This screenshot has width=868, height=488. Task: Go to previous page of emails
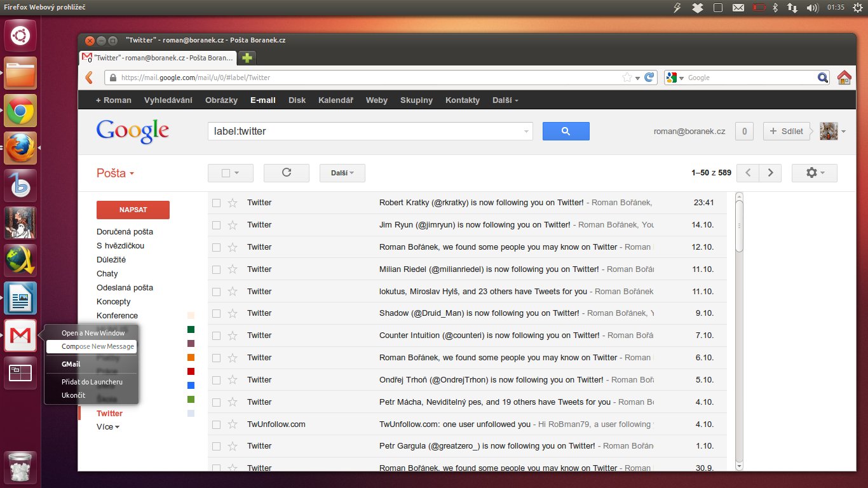click(x=748, y=173)
